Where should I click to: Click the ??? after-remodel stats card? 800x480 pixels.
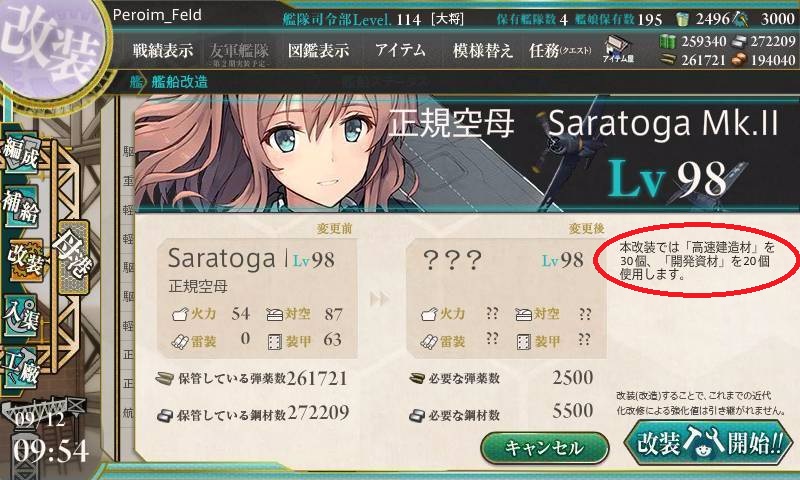[x=506, y=298]
